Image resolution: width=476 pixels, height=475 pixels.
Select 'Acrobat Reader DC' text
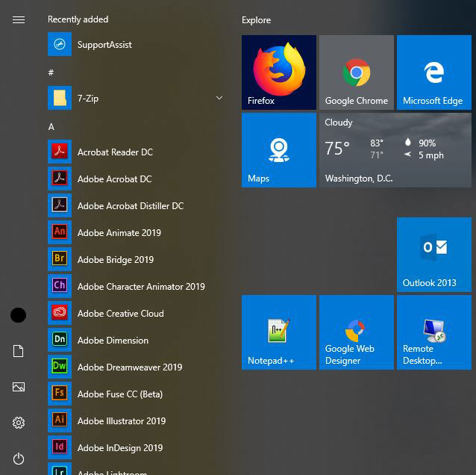(x=115, y=152)
